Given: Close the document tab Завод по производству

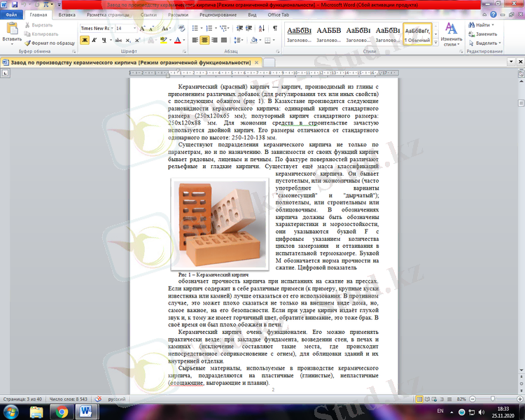Looking at the screenshot, I should 256,62.
